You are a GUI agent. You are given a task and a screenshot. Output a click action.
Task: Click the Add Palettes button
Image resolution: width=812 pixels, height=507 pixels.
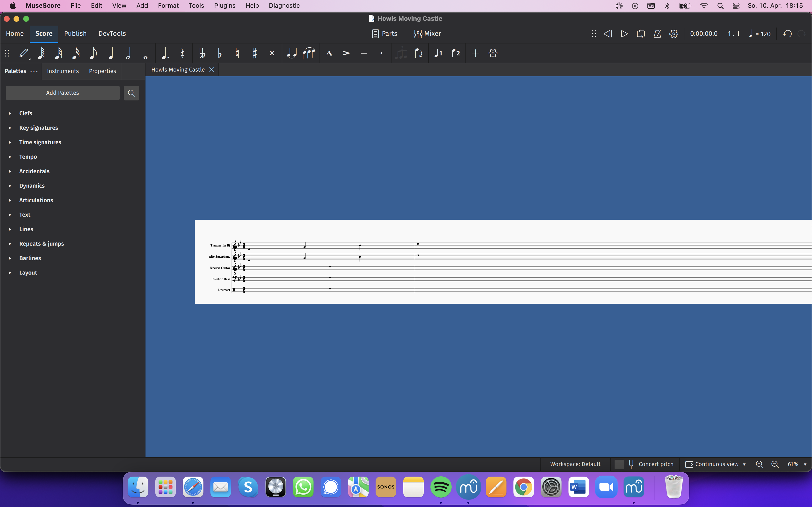62,92
